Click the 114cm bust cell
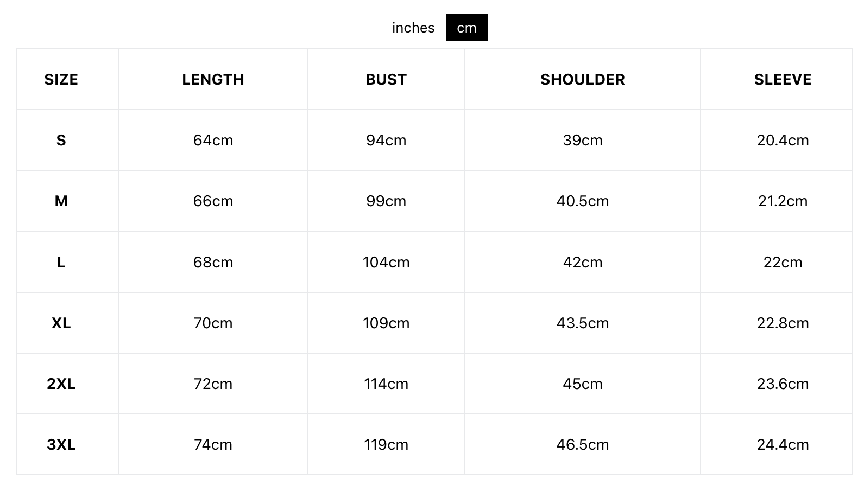This screenshot has width=864, height=504. click(386, 384)
